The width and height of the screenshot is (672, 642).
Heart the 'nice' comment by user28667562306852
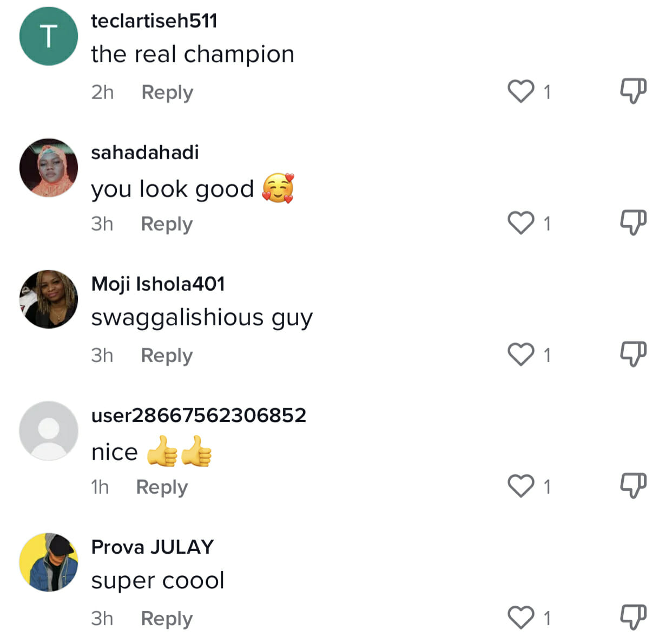(521, 486)
